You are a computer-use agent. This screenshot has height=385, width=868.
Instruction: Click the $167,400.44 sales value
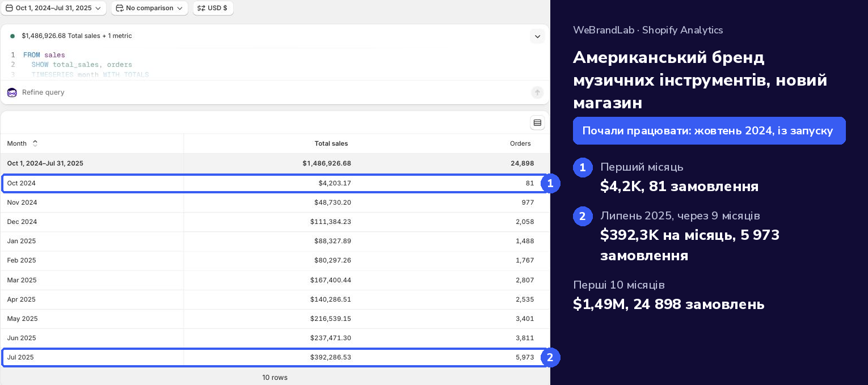click(x=331, y=280)
